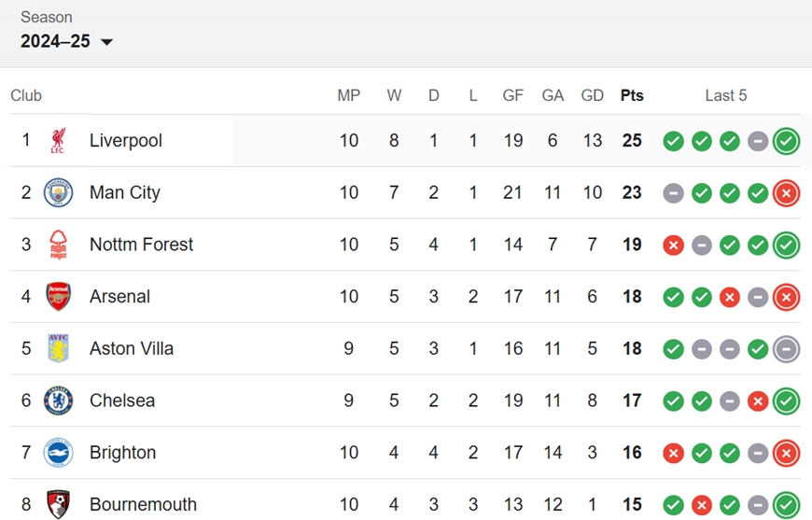This screenshot has width=812, height=520.
Task: Click the Bournemouth club crest icon
Action: tap(58, 504)
